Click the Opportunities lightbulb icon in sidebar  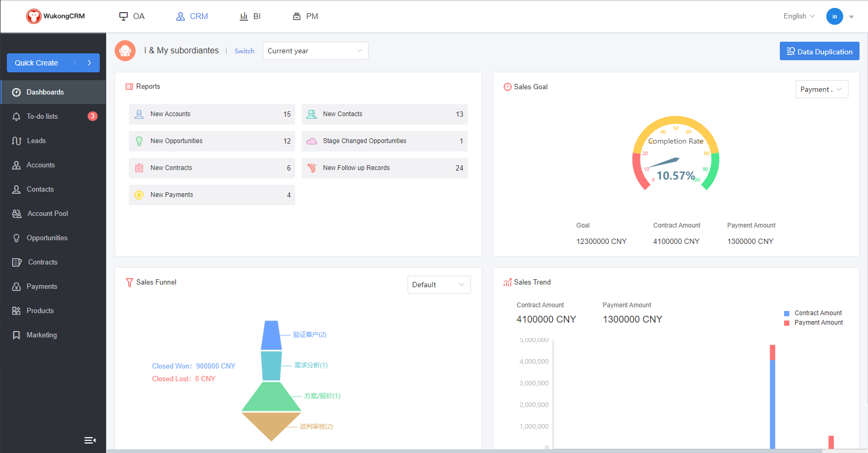(16, 238)
